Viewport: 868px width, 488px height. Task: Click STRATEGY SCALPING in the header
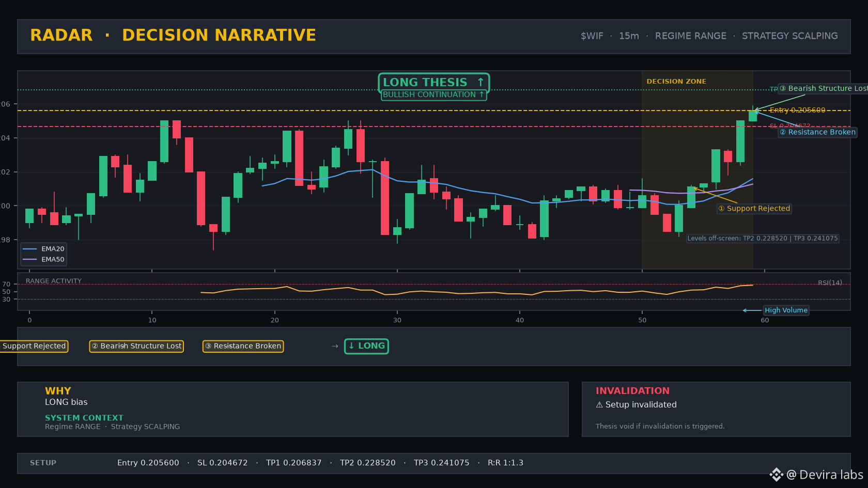click(789, 36)
